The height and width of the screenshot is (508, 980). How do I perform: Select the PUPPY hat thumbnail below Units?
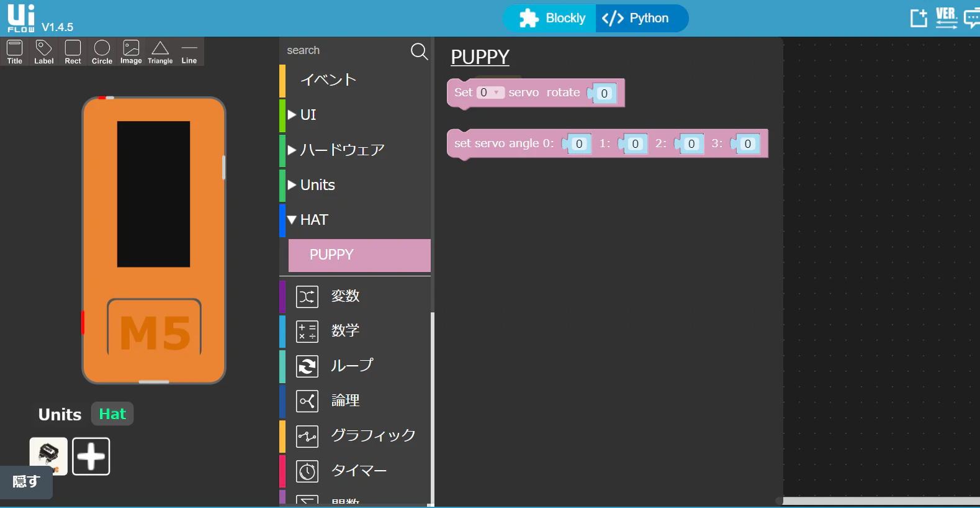point(48,456)
